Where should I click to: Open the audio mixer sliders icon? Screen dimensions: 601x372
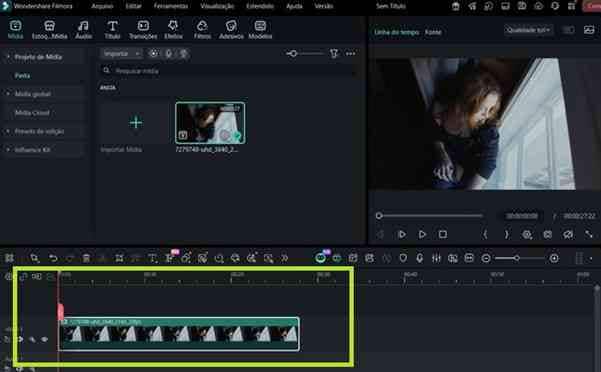436,258
